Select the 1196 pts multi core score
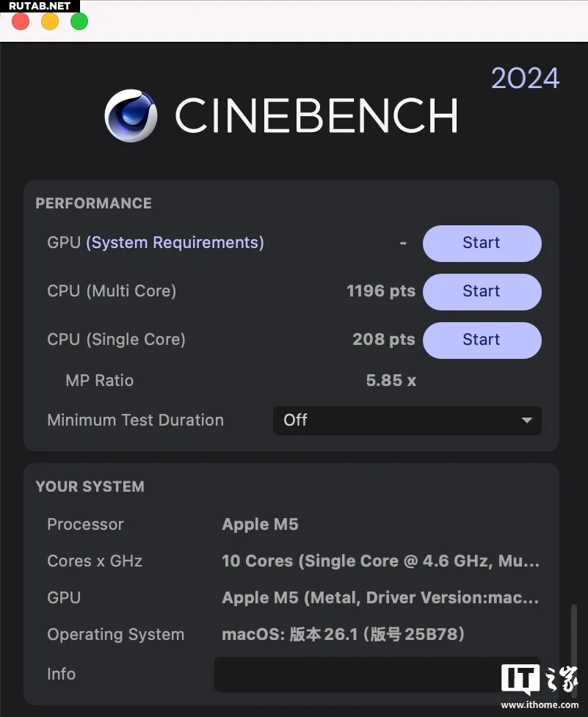The width and height of the screenshot is (588, 717). point(380,291)
